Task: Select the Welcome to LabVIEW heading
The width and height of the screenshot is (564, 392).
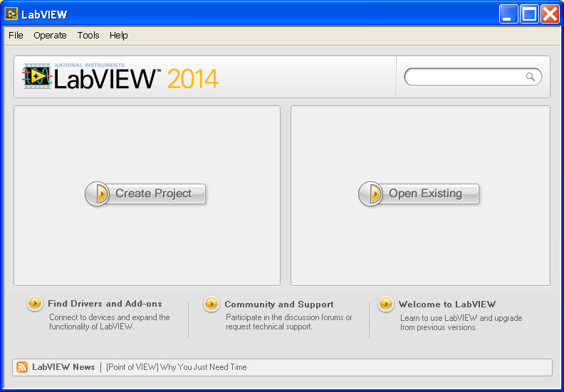Action: 446,304
